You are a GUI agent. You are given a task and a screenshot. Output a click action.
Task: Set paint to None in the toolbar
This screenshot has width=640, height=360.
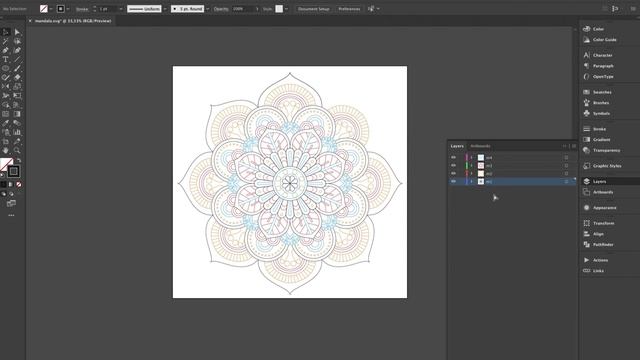(x=19, y=184)
